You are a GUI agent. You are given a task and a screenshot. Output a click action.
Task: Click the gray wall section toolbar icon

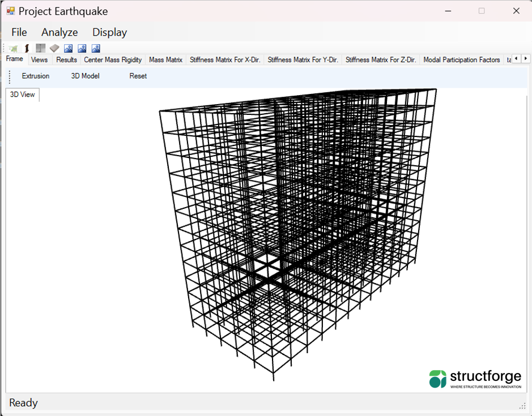[x=41, y=49]
